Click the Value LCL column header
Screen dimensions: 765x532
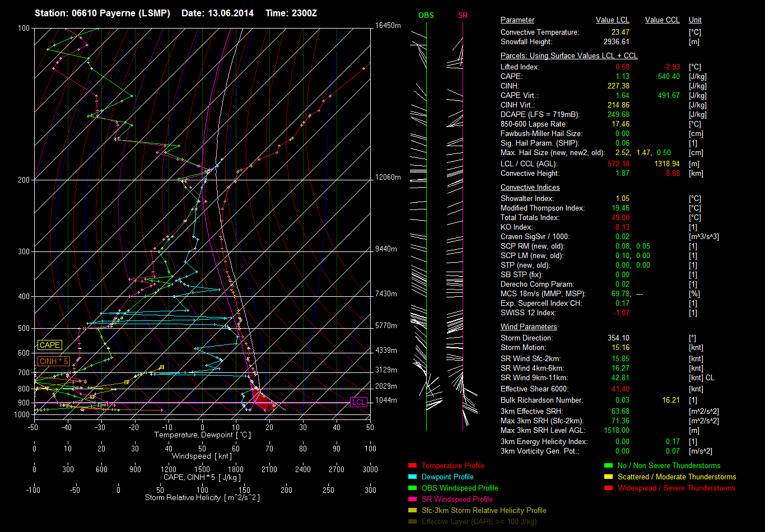(x=613, y=20)
